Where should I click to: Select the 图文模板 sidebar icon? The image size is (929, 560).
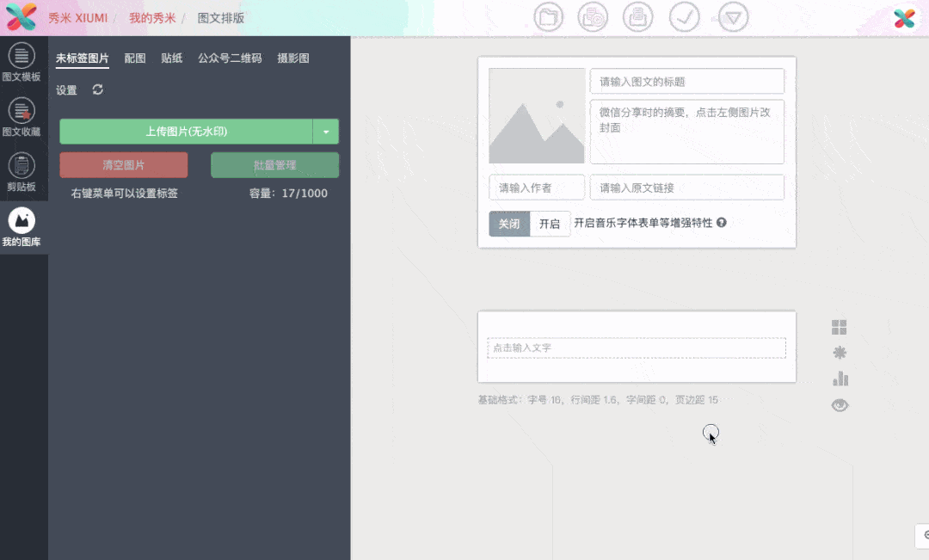22,60
